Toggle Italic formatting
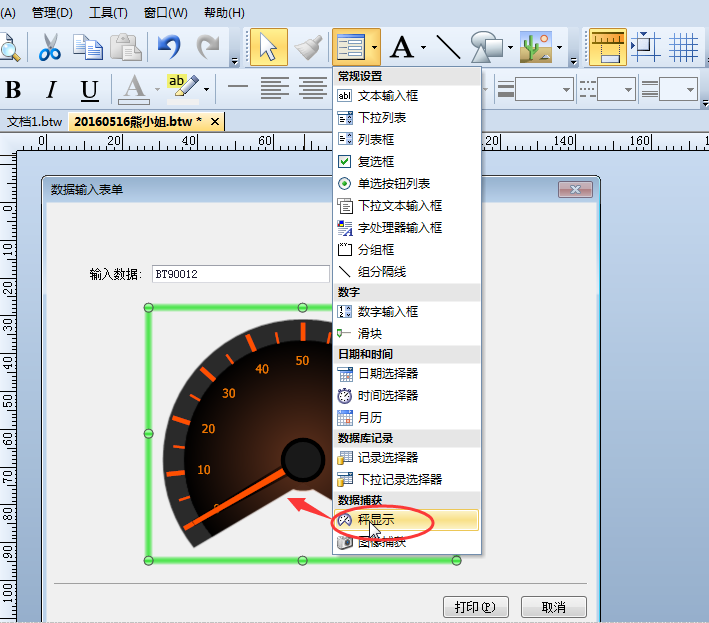The image size is (709, 623). pyautogui.click(x=52, y=89)
